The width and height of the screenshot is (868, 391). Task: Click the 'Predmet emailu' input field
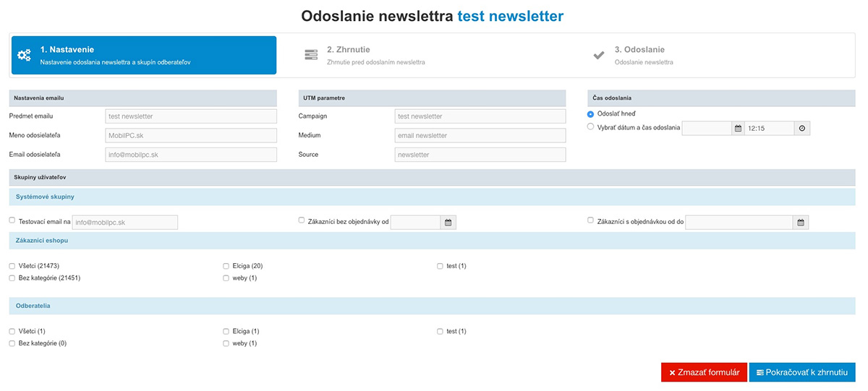pos(191,116)
